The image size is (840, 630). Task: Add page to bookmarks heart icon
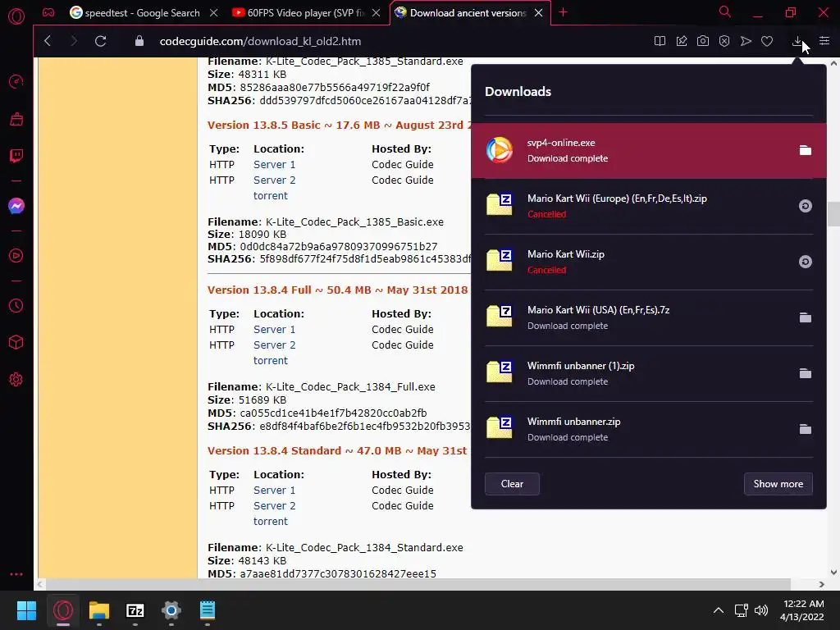click(x=767, y=41)
